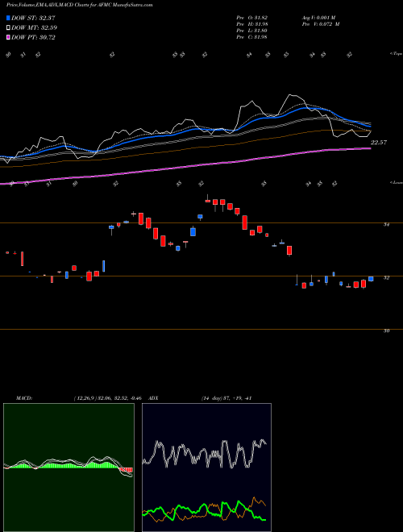Click the 'MACD:' panel heading
The width and height of the screenshot is (403, 532).
coord(24,398)
